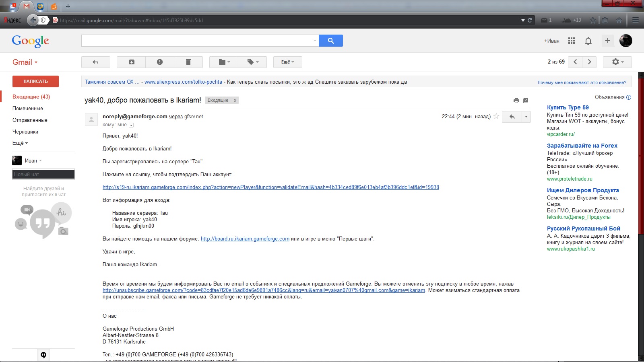Open the Ищем Дилеров Продукта ad

pyautogui.click(x=583, y=190)
